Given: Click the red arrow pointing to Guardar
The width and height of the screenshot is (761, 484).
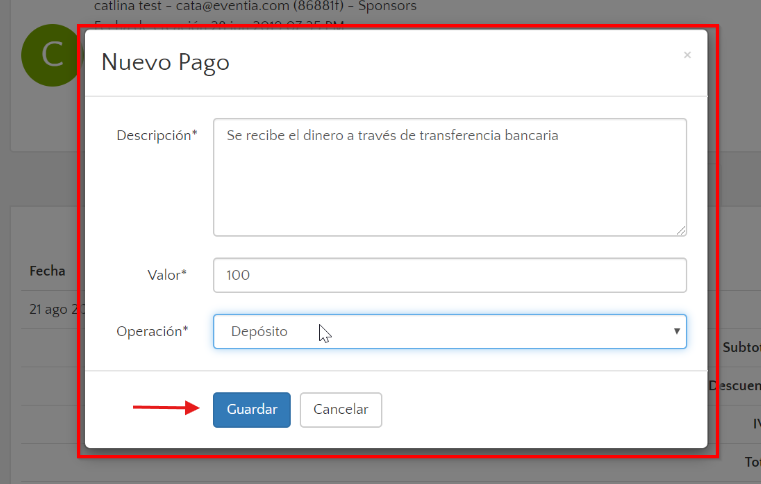Looking at the screenshot, I should tap(166, 408).
